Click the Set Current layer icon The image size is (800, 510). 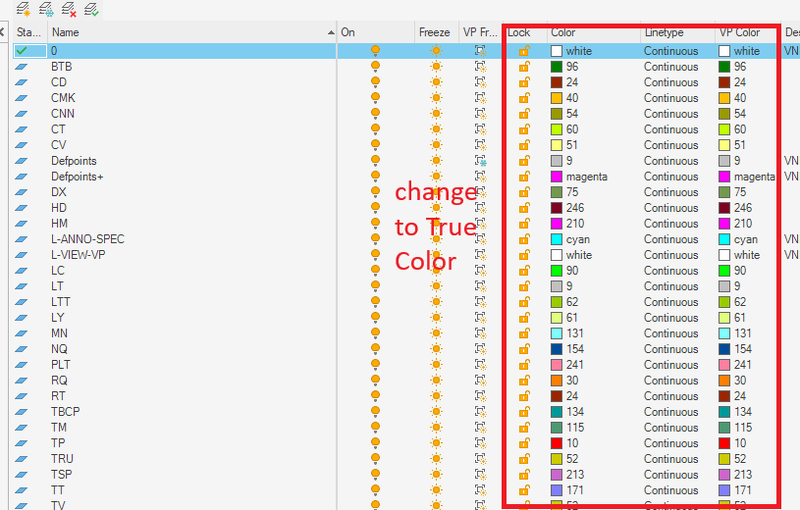pyautogui.click(x=91, y=9)
